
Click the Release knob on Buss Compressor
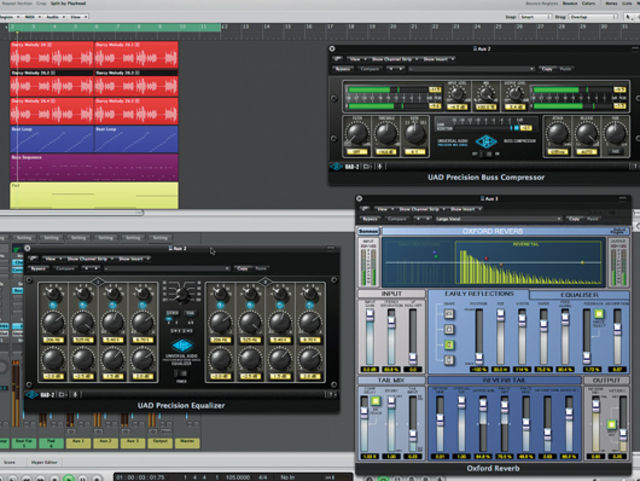tap(587, 134)
